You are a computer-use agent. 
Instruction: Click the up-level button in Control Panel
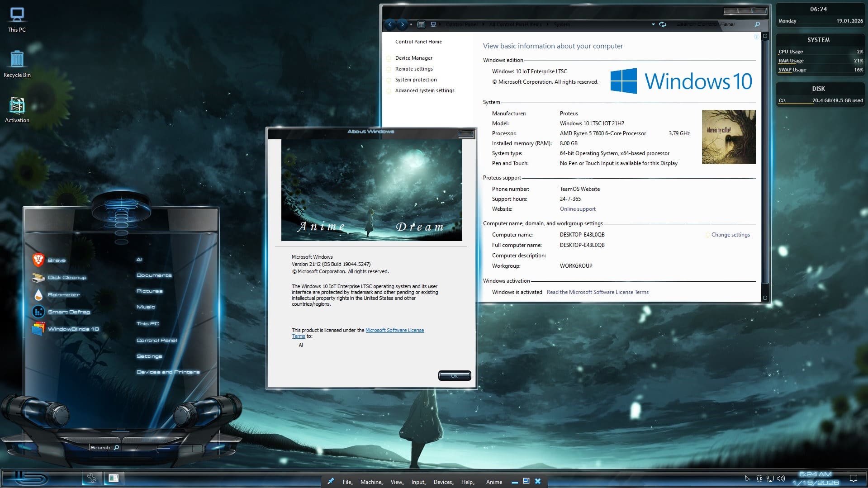421,24
